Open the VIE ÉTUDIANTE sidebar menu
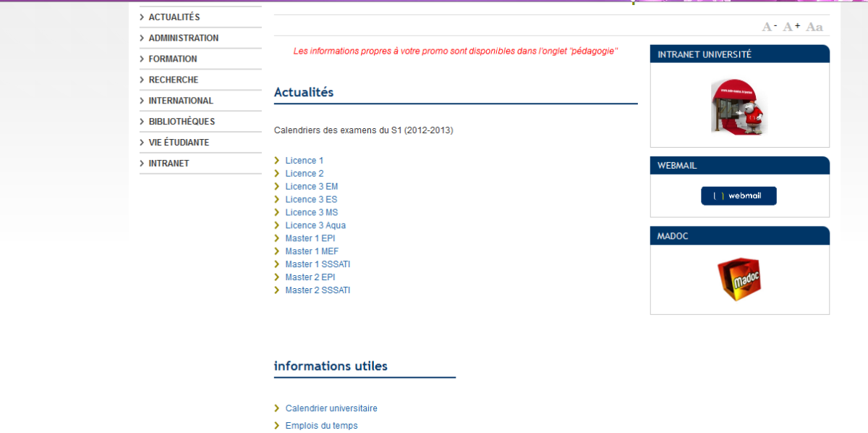The width and height of the screenshot is (868, 433). [179, 143]
